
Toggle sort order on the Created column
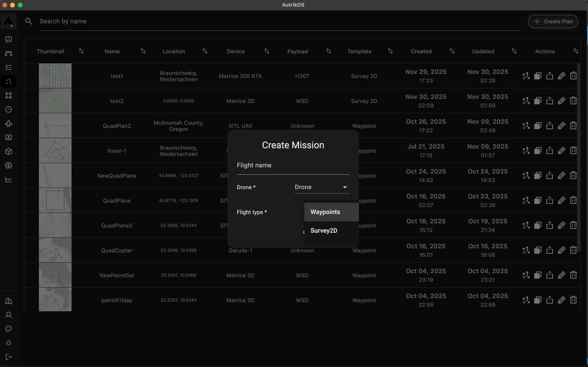[452, 51]
